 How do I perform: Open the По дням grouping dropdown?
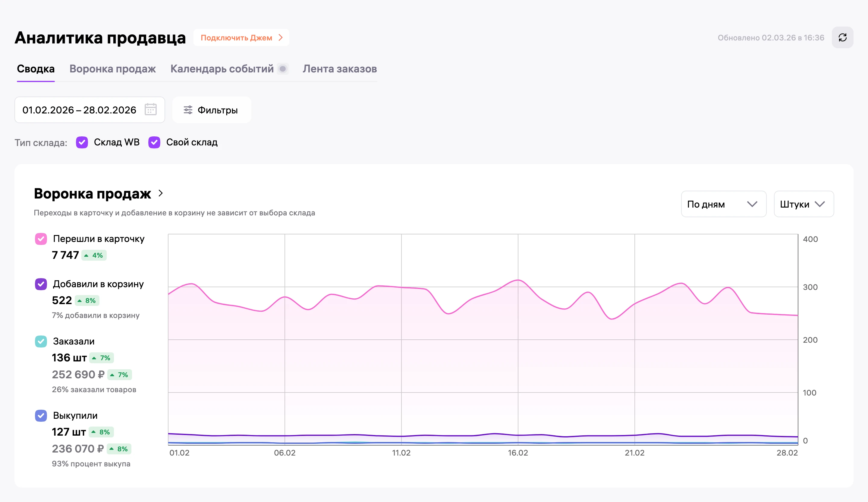[x=724, y=204]
